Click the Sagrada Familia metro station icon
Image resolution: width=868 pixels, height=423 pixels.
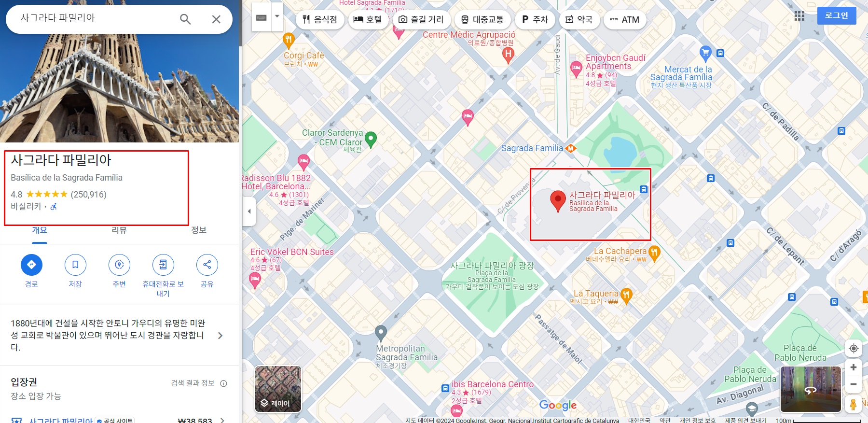pyautogui.click(x=571, y=148)
